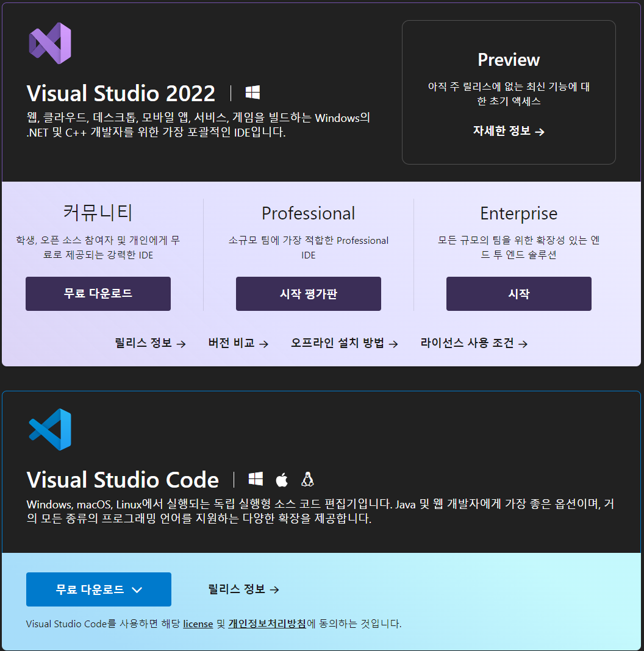Screen dimensions: 644x651
Task: Open the VS Code license link
Action: pyautogui.click(x=198, y=624)
